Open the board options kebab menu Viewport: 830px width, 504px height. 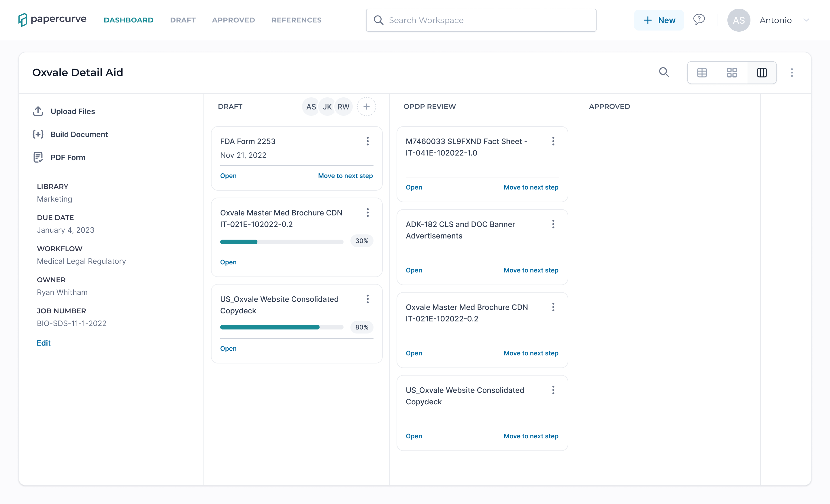(792, 72)
